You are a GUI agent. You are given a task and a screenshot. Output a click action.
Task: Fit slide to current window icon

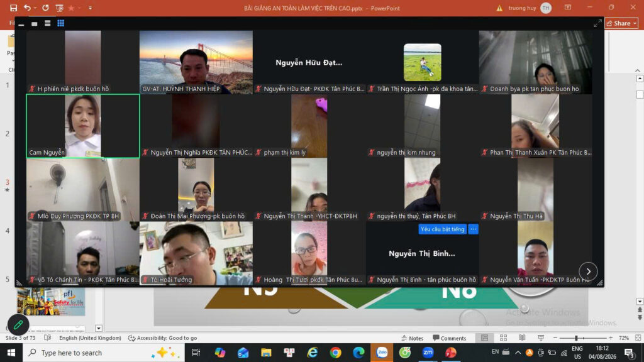(x=638, y=337)
